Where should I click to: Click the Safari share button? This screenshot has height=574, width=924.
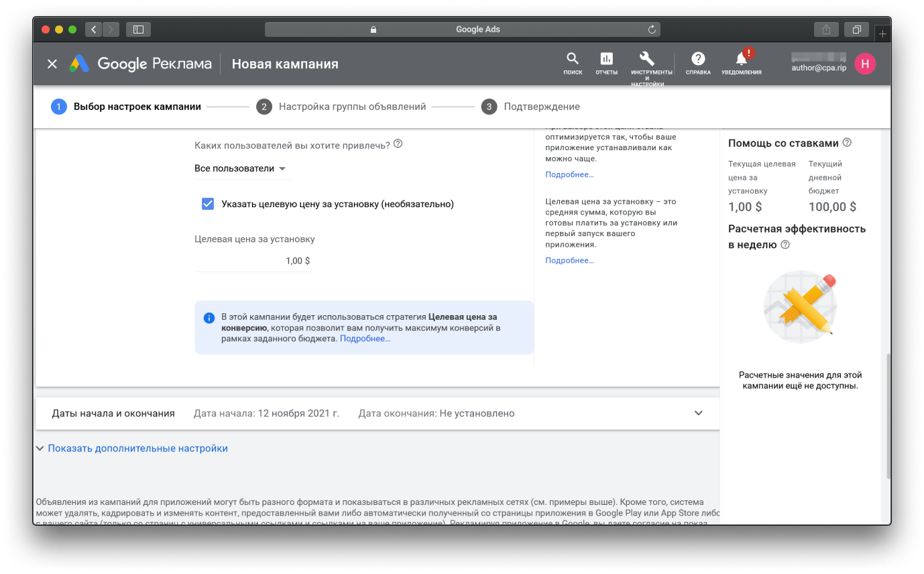[827, 30]
